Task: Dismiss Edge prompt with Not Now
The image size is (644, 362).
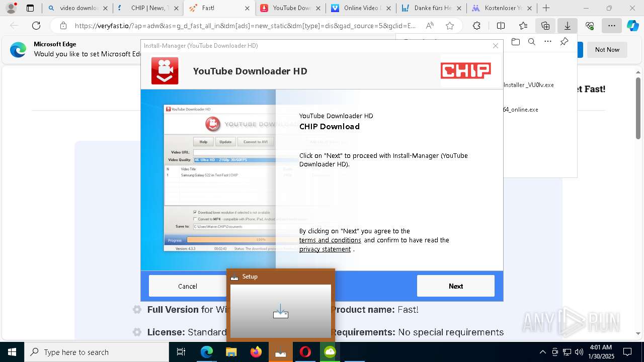Action: tap(607, 50)
